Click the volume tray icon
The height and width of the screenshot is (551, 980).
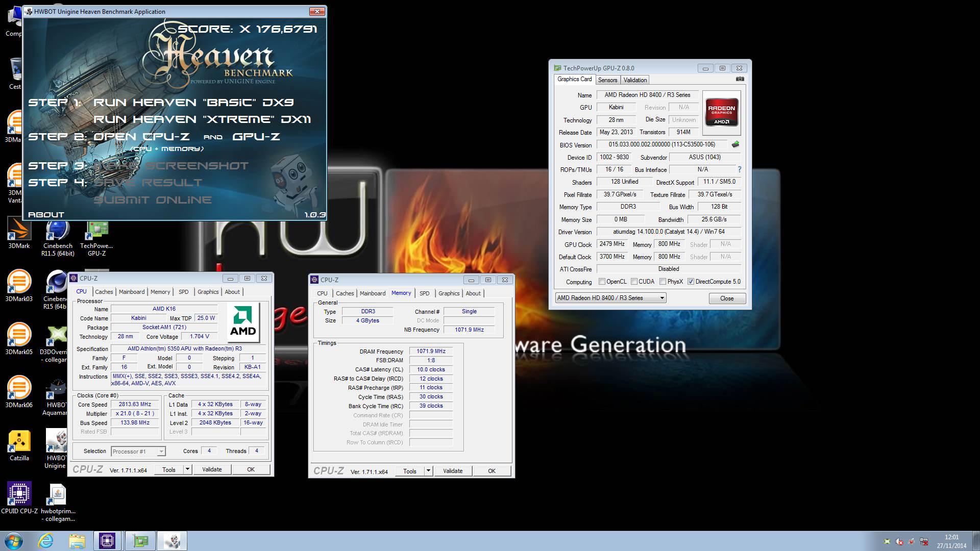point(899,542)
